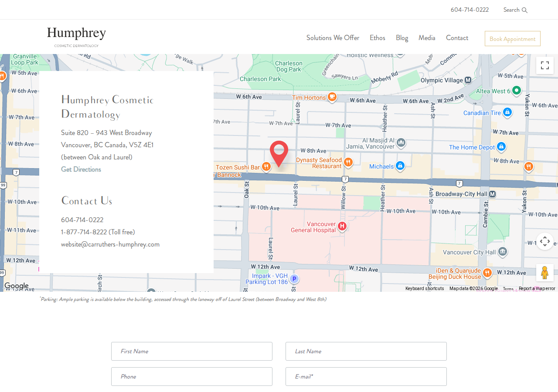
Task: Click iDen & Quanjude Beijing Duck icon
Action: (487, 273)
